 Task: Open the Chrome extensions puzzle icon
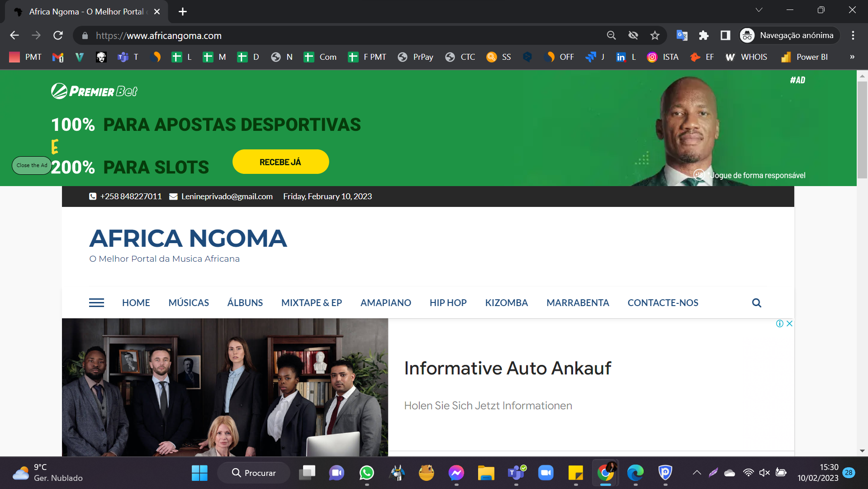(703, 35)
